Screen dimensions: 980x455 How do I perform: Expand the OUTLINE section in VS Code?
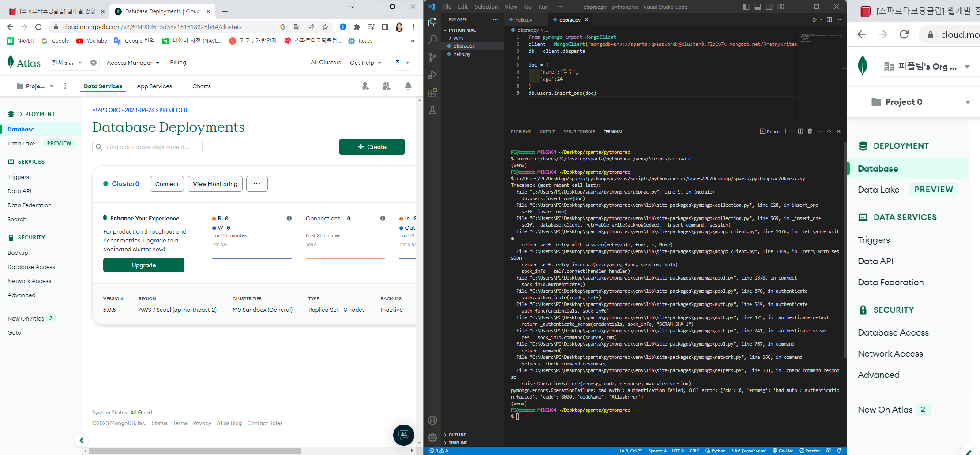tap(457, 435)
